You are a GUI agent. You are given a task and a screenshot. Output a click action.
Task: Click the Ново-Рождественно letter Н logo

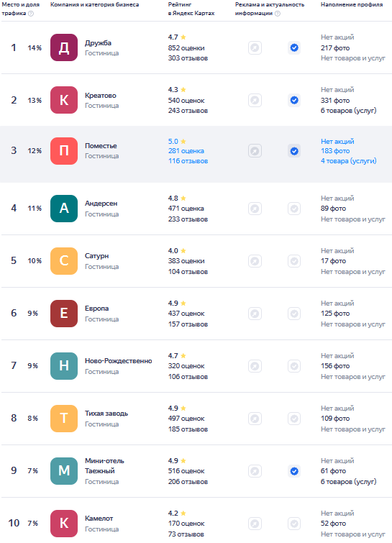pos(64,366)
